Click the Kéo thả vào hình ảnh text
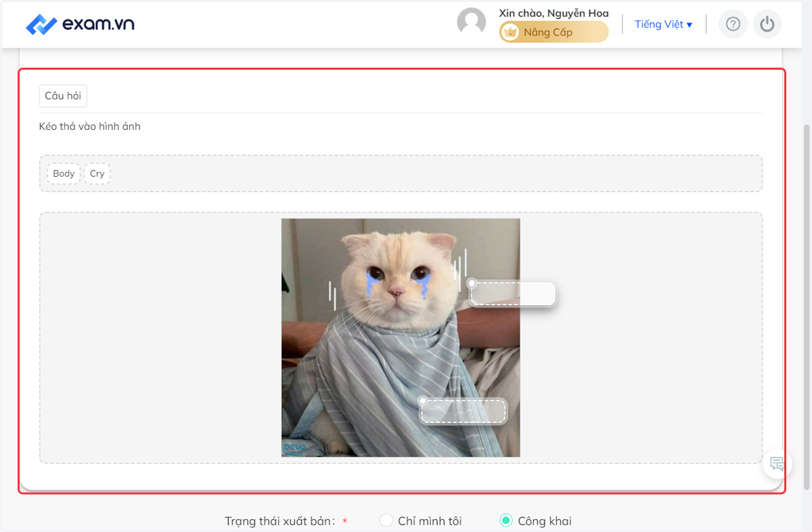This screenshot has height=532, width=812. pos(90,126)
